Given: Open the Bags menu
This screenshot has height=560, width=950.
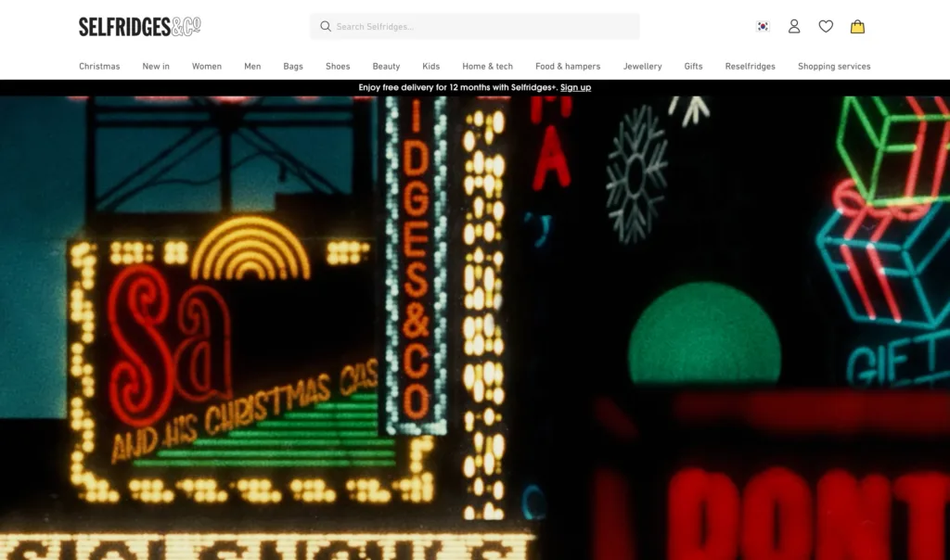Looking at the screenshot, I should 293,67.
